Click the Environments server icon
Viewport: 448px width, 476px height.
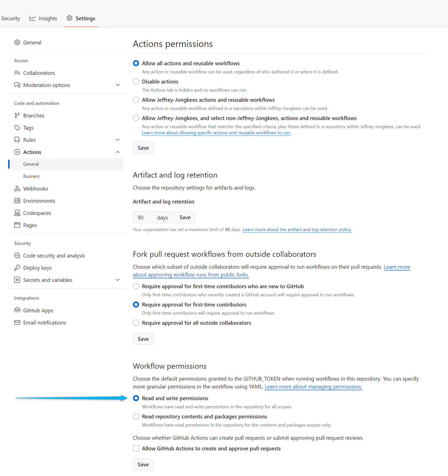[17, 201]
